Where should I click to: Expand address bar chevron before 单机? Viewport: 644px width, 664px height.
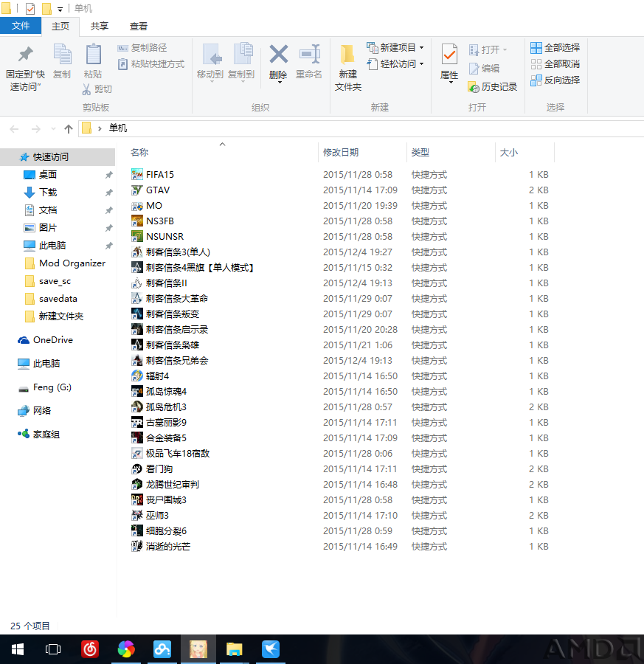coord(100,128)
